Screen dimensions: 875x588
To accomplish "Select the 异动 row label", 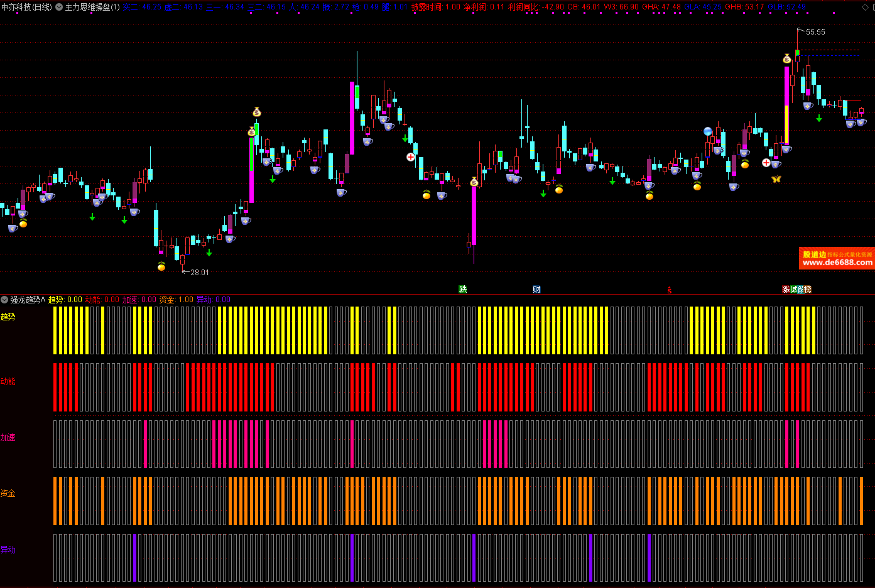I will 8,550.
